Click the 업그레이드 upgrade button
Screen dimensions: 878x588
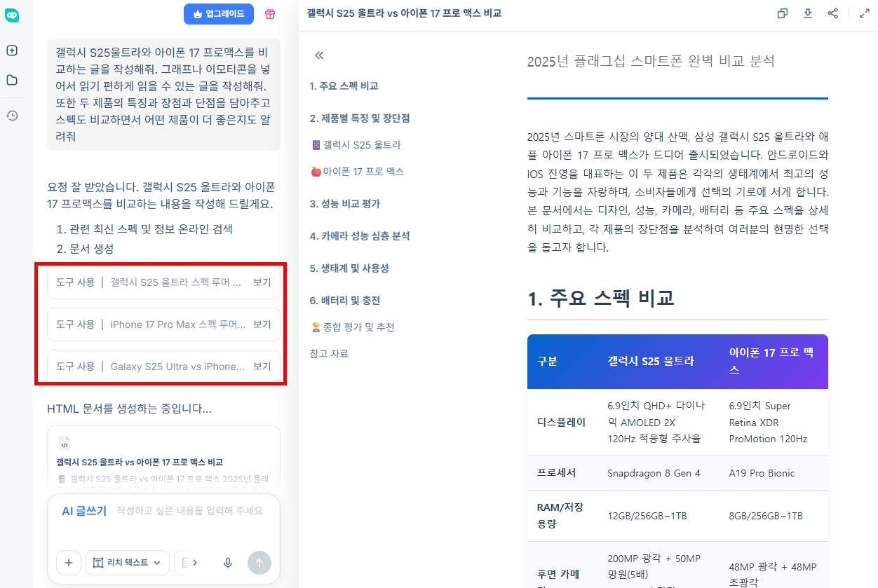tap(219, 14)
